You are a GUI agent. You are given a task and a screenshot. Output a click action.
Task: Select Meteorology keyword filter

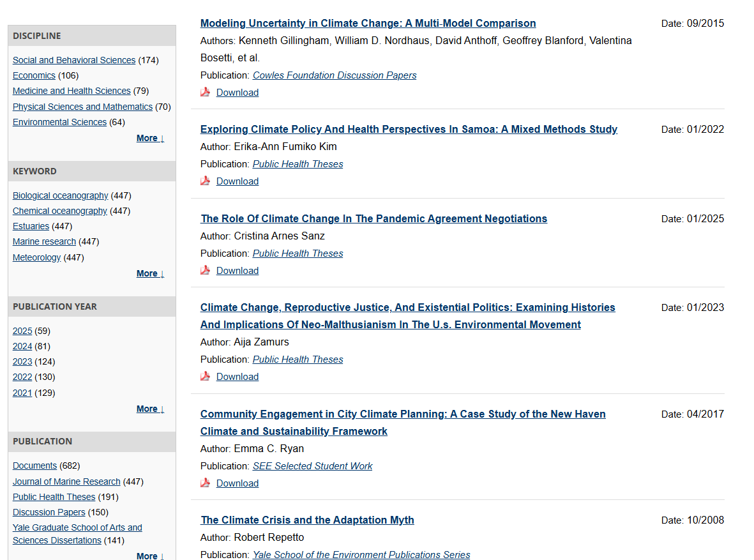[x=36, y=257]
